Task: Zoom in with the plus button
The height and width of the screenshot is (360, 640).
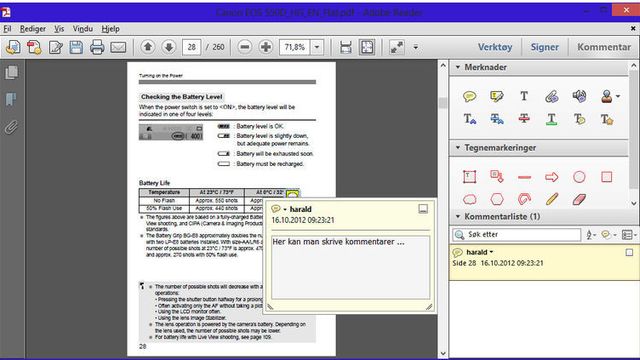Action: (x=266, y=47)
